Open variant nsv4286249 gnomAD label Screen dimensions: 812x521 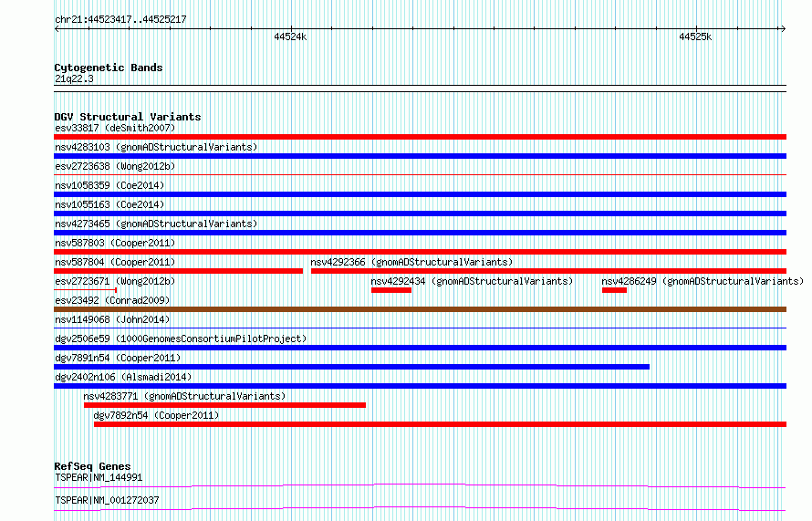coord(703,281)
